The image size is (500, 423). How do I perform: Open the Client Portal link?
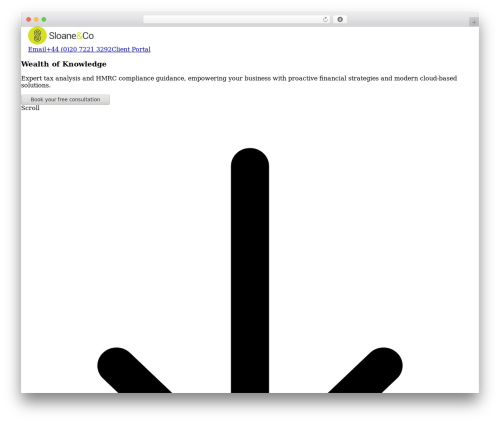pyautogui.click(x=131, y=49)
